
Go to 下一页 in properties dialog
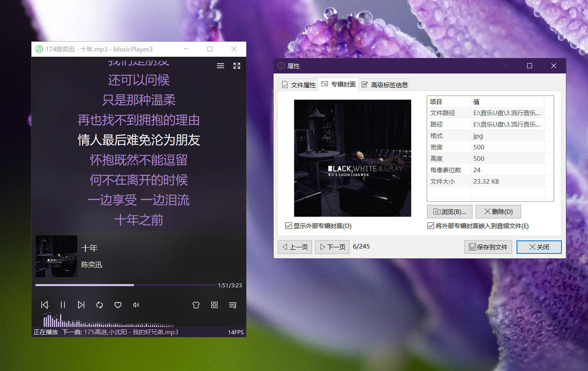(x=332, y=247)
